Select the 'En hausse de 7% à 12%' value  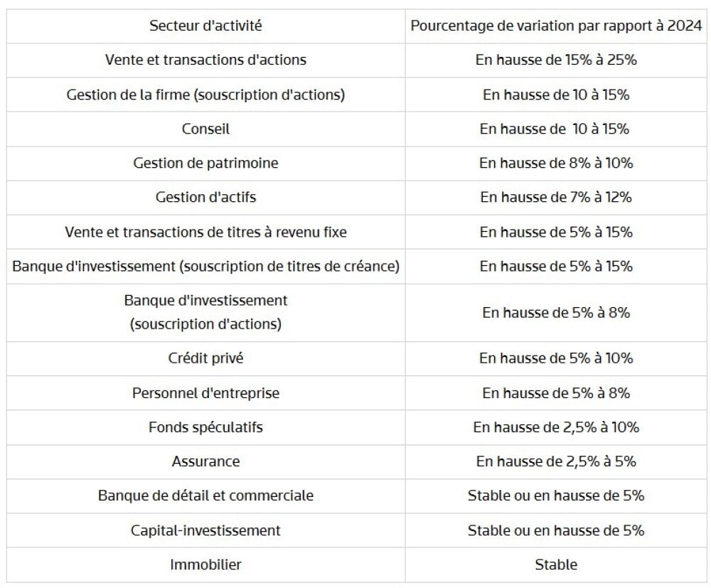[x=556, y=197]
